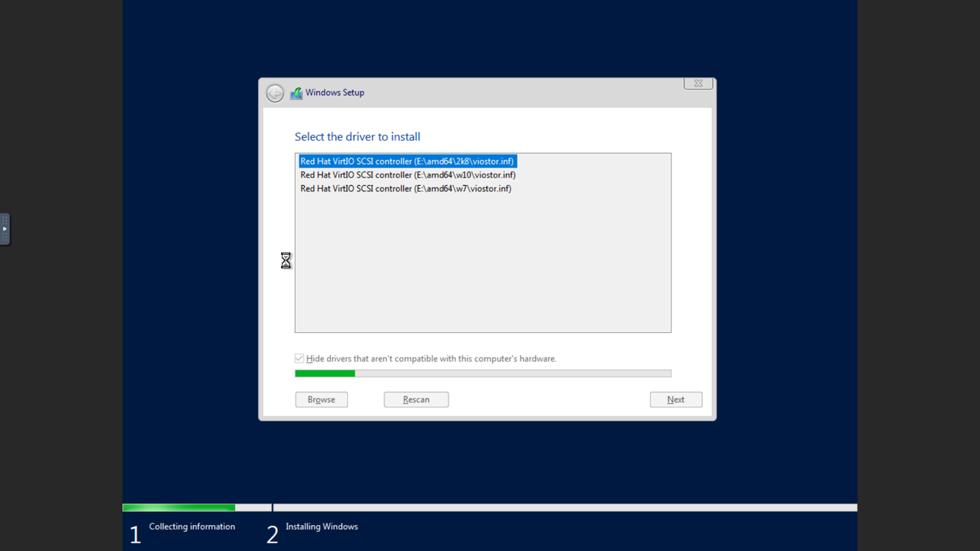Select the w7 viostor.inf driver entry
The image size is (980, 551).
point(406,189)
